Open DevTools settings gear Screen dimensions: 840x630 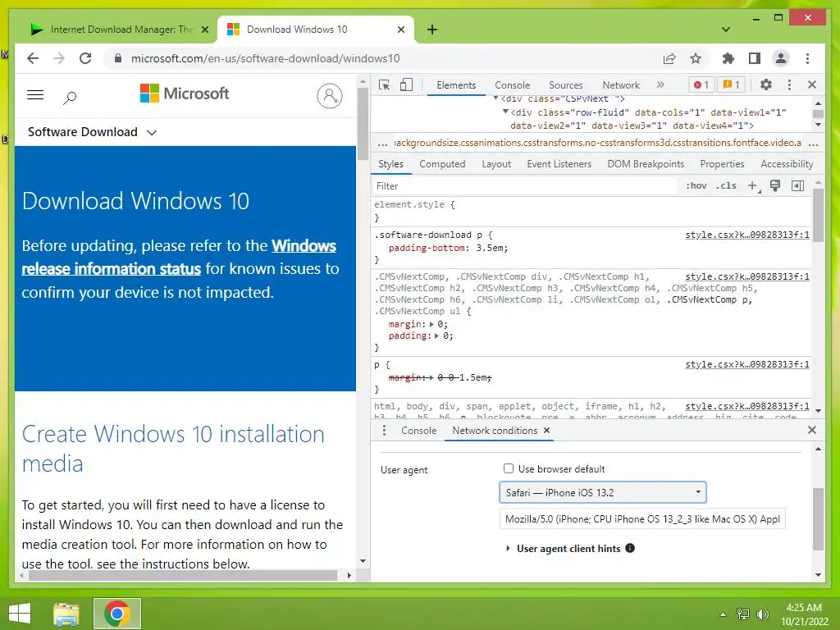tap(766, 84)
